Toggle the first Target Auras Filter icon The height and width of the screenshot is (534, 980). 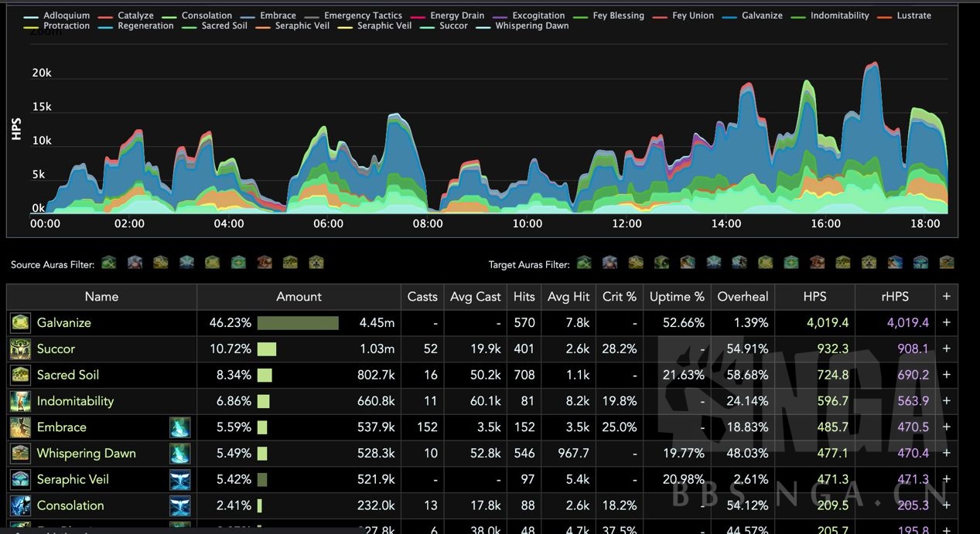584,263
